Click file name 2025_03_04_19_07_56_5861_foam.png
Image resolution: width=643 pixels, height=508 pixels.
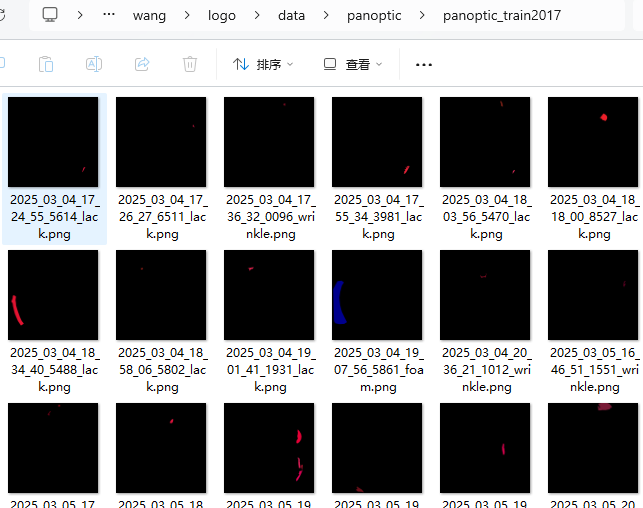(x=378, y=370)
